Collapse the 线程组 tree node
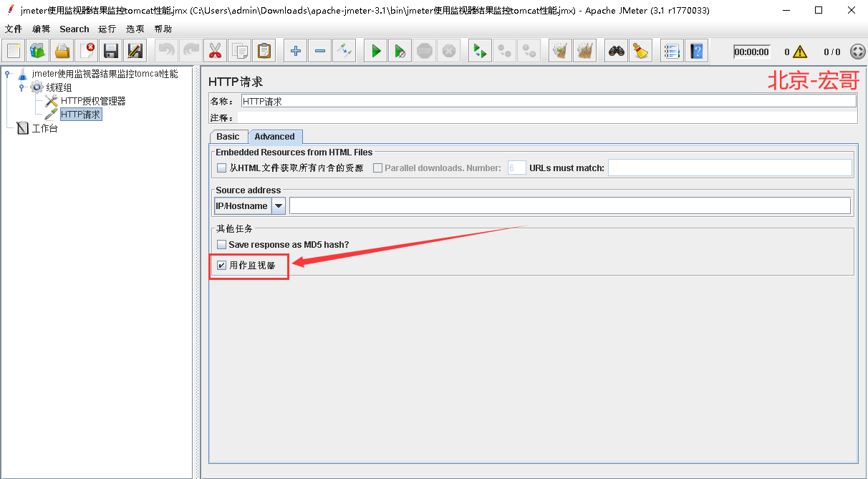Image resolution: width=868 pixels, height=479 pixels. click(x=21, y=87)
